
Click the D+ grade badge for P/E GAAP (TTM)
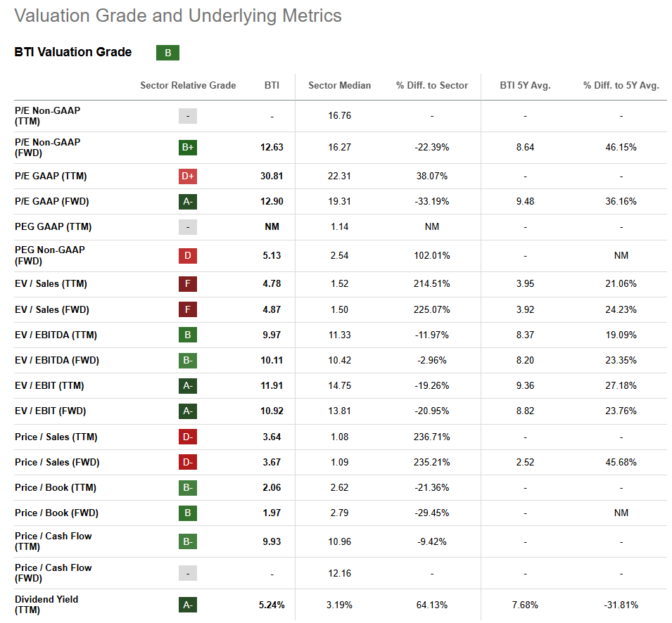pyautogui.click(x=188, y=176)
